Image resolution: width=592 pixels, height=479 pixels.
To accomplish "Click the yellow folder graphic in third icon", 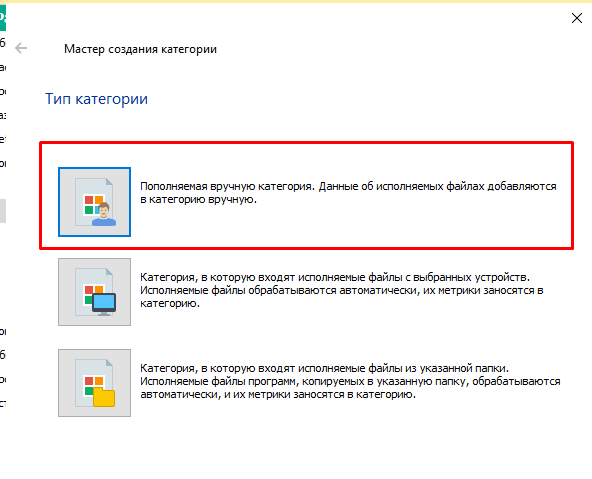I will click(x=104, y=398).
